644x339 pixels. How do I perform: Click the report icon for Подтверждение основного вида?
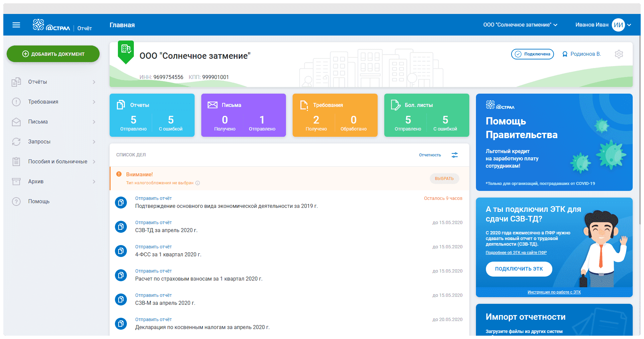(121, 203)
